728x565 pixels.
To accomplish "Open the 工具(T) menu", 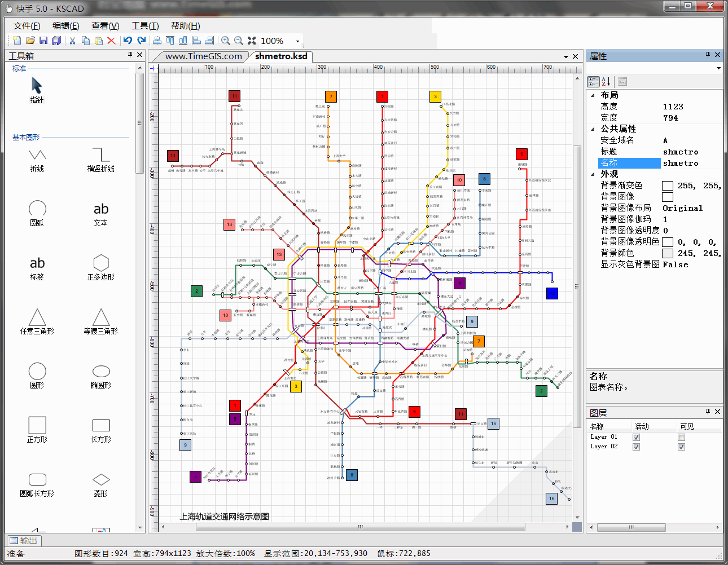I will 145,26.
